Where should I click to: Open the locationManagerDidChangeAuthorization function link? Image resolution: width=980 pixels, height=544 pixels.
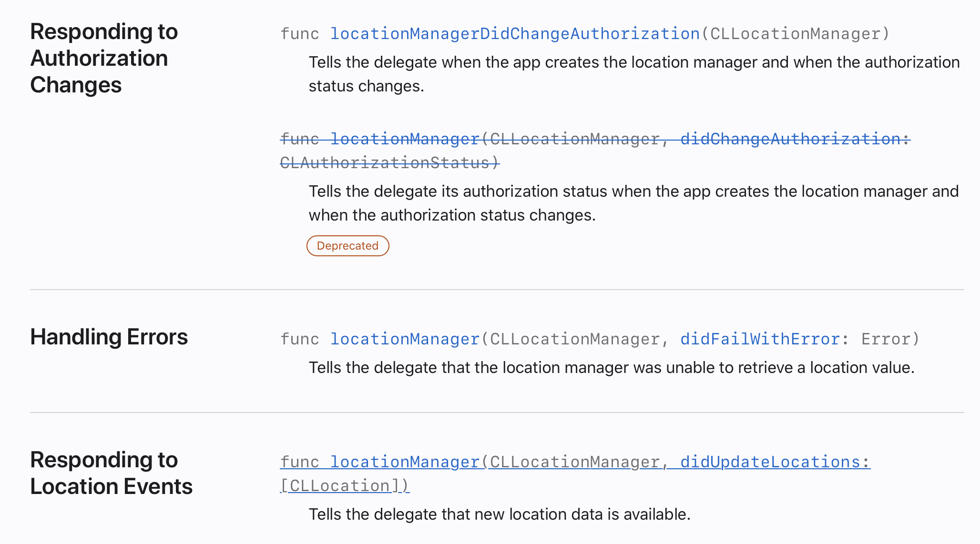tap(515, 34)
